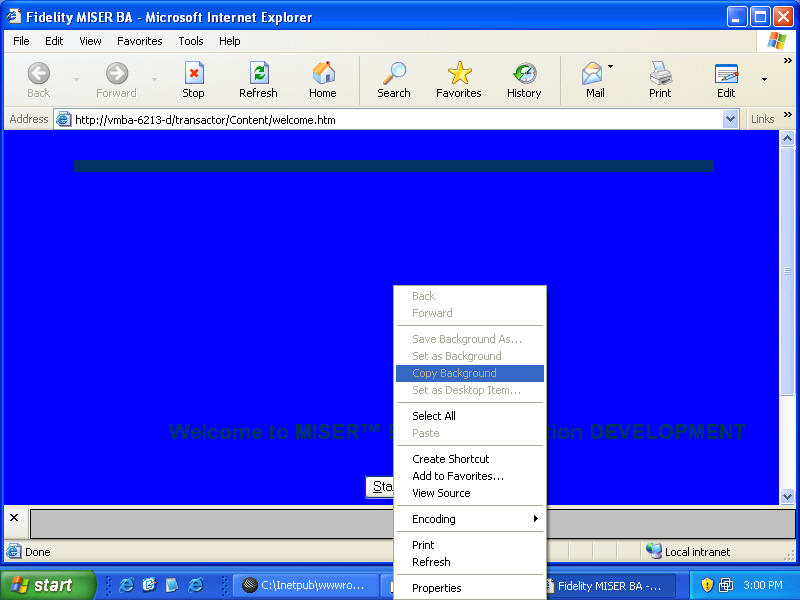
Task: Click the Done status bar text
Action: tap(38, 552)
